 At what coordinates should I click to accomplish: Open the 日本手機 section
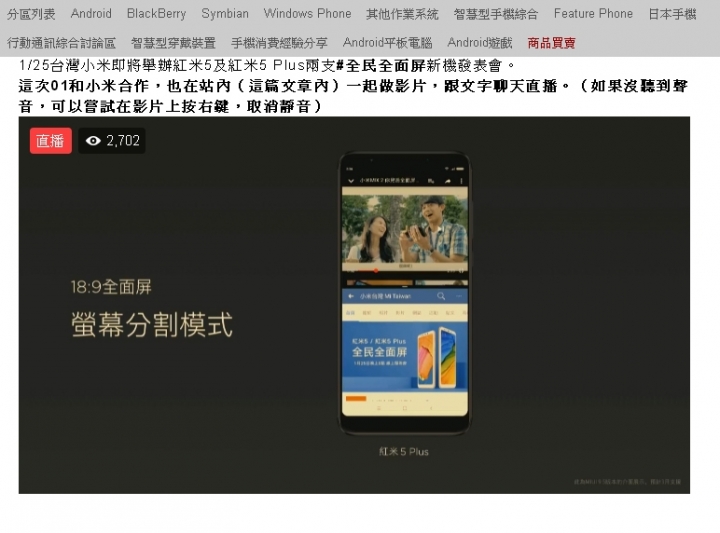[672, 14]
